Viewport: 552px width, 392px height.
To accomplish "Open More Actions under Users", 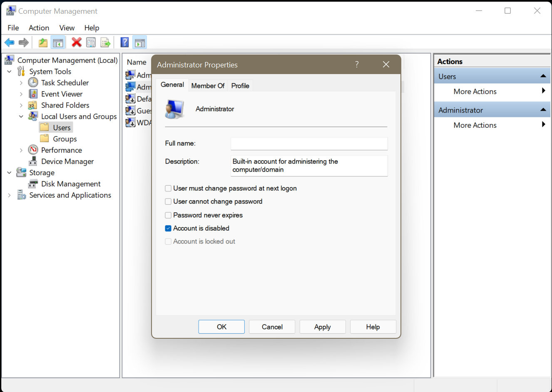I will pyautogui.click(x=492, y=91).
